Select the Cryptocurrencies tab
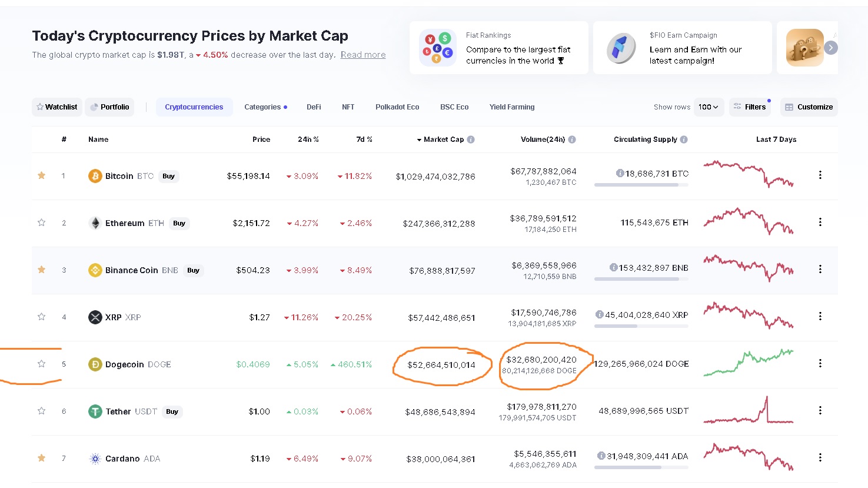868x488 pixels. point(194,107)
